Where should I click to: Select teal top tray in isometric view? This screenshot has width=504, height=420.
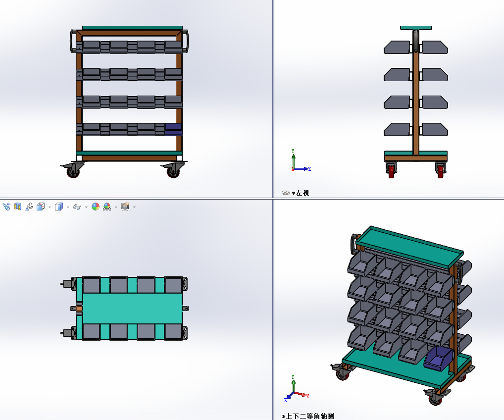410,247
